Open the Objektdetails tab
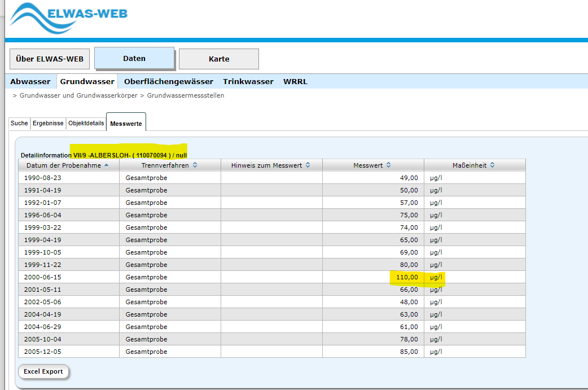Screen dimensions: 588x390 pos(86,124)
